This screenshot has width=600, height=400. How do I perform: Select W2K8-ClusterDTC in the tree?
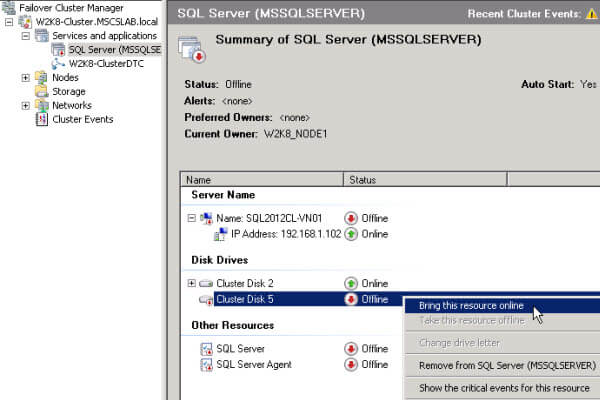tap(106, 64)
